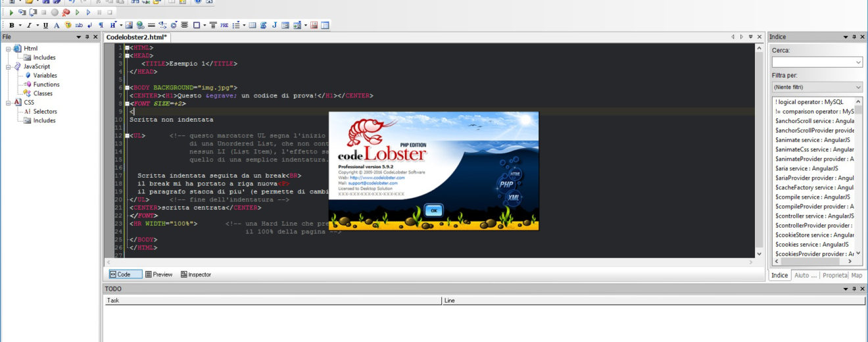Pin the Indice panel with pushpin
The image size is (868, 342).
point(853,37)
